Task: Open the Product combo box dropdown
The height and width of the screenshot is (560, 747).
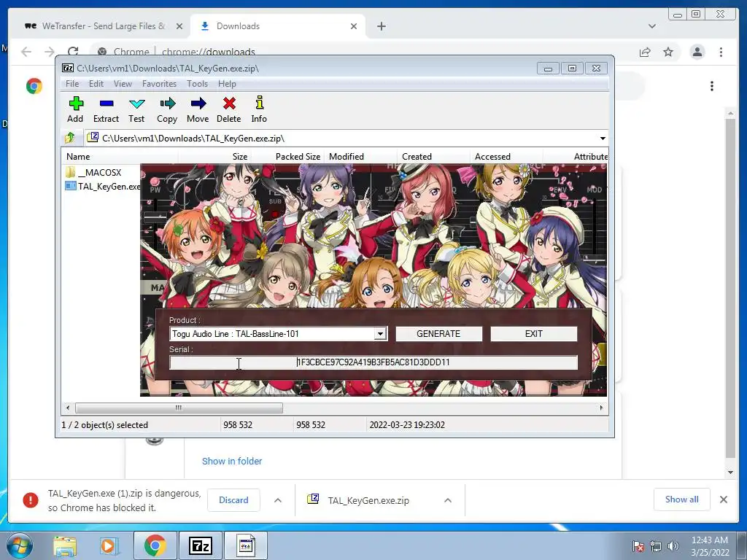Action: pyautogui.click(x=380, y=334)
